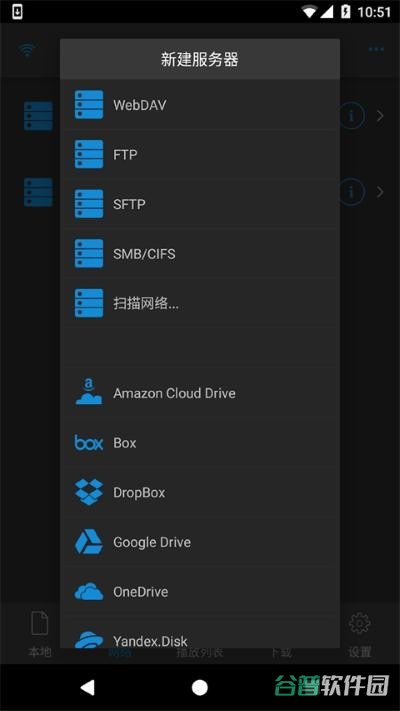This screenshot has height=711, width=400.
Task: Tap the OneDrive cloud icon
Action: coord(89,591)
